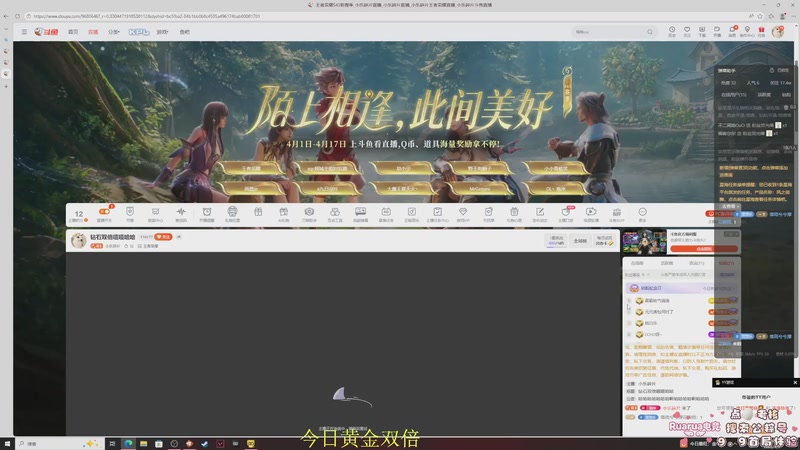This screenshot has width=800, height=450.
Task: Open the diamond VIP toolbar icon
Action: (463, 214)
